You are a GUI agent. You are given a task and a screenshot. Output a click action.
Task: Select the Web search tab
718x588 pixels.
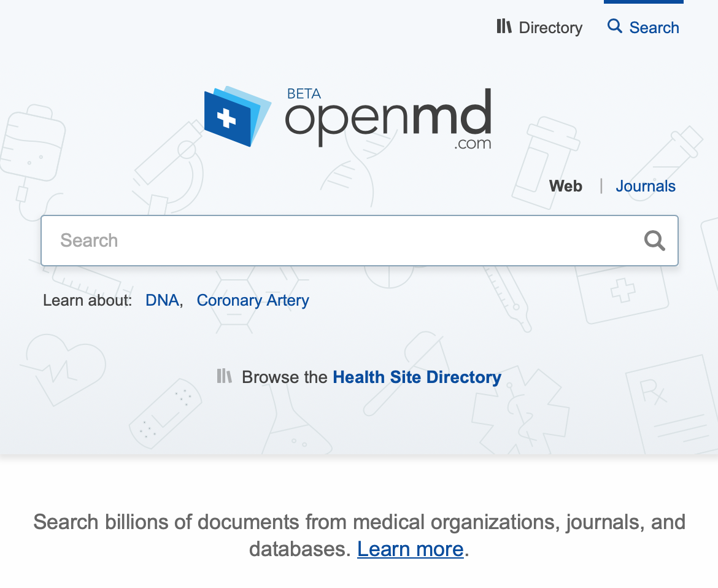pyautogui.click(x=566, y=187)
